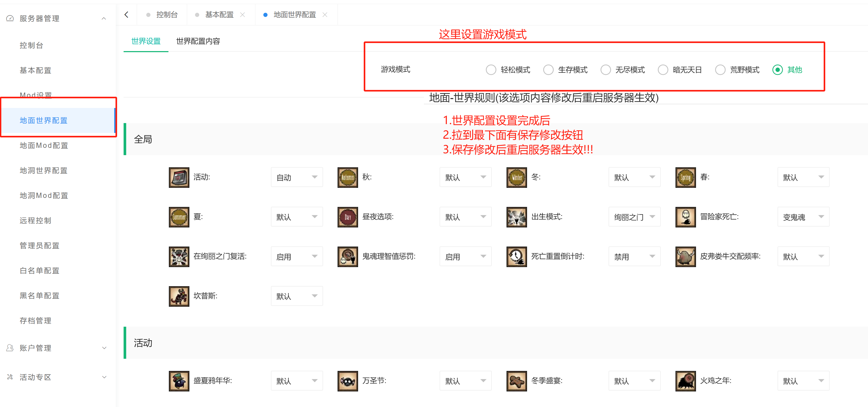Click the Winter season icon
Viewport: 868px width, 407px height.
point(517,177)
